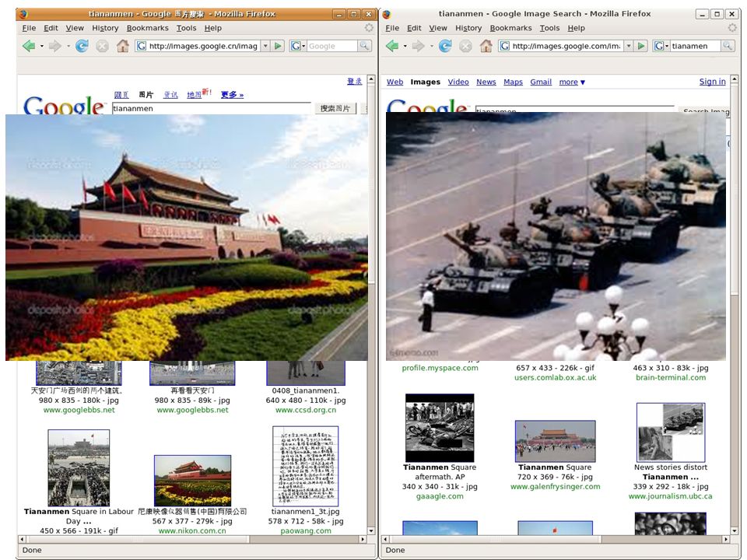Image resolution: width=747 pixels, height=560 pixels.
Task: Open galenfrysinger Tiananmen Square thumbnail
Action: pyautogui.click(x=556, y=441)
